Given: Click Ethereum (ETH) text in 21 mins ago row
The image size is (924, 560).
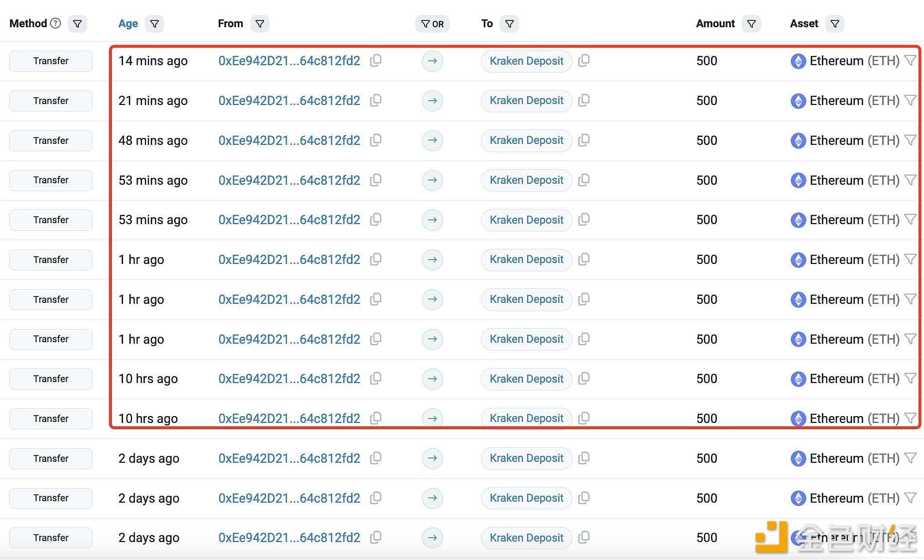Looking at the screenshot, I should click(x=854, y=101).
